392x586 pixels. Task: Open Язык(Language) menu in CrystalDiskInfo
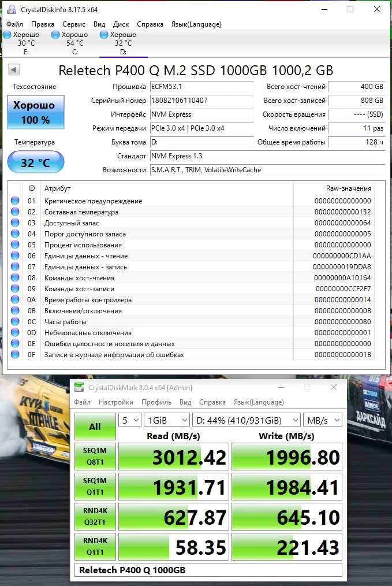coord(196,24)
